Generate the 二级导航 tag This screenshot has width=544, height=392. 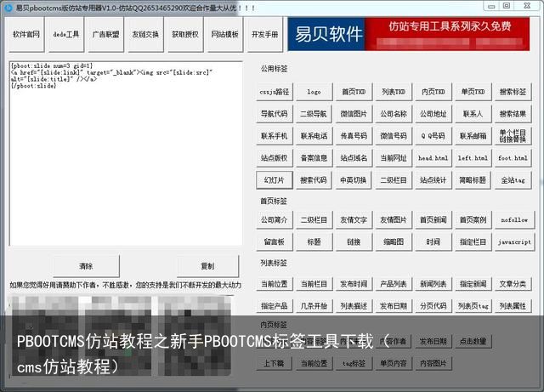click(314, 114)
